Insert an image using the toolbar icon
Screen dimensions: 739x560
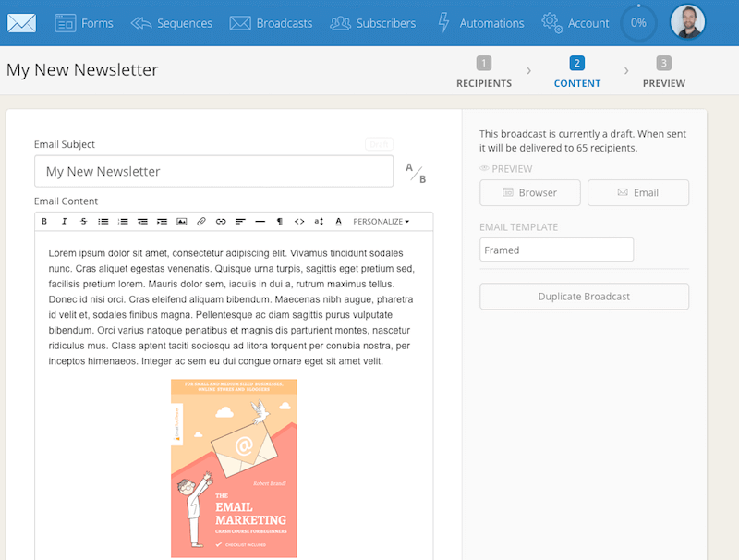point(182,222)
